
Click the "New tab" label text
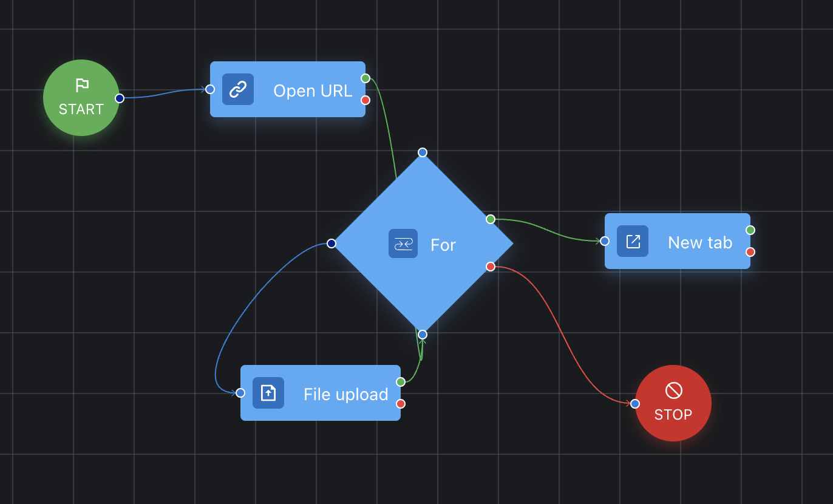pyautogui.click(x=700, y=242)
